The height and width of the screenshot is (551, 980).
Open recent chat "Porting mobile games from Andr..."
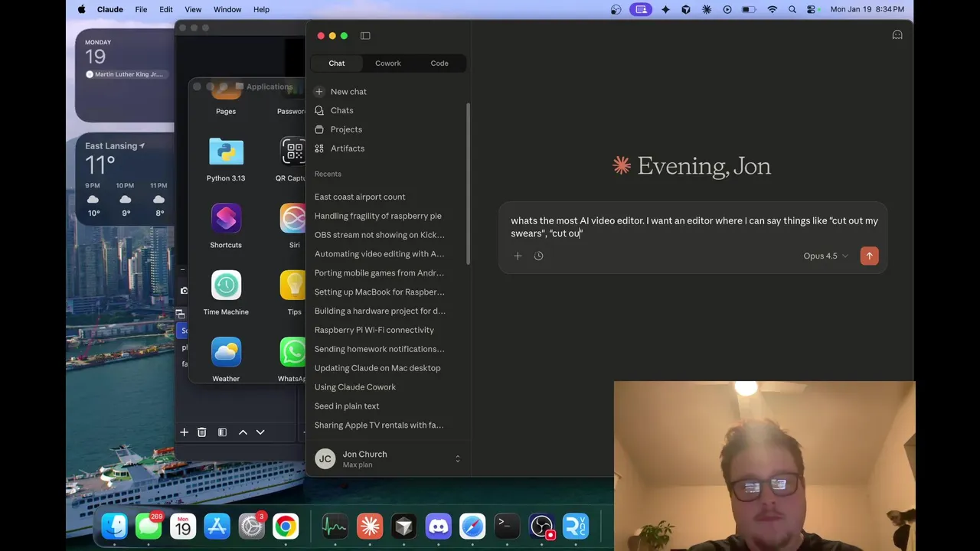[x=380, y=273]
